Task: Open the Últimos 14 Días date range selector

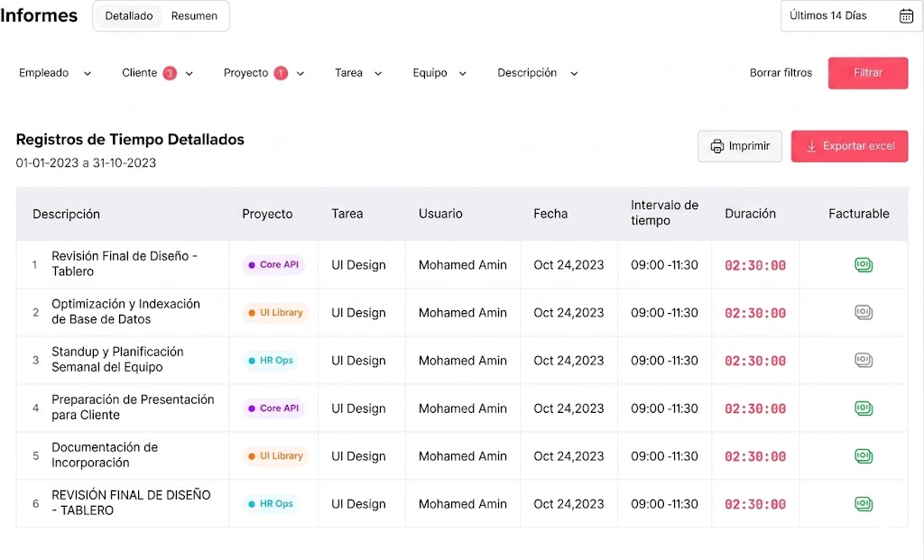Action: click(x=852, y=16)
